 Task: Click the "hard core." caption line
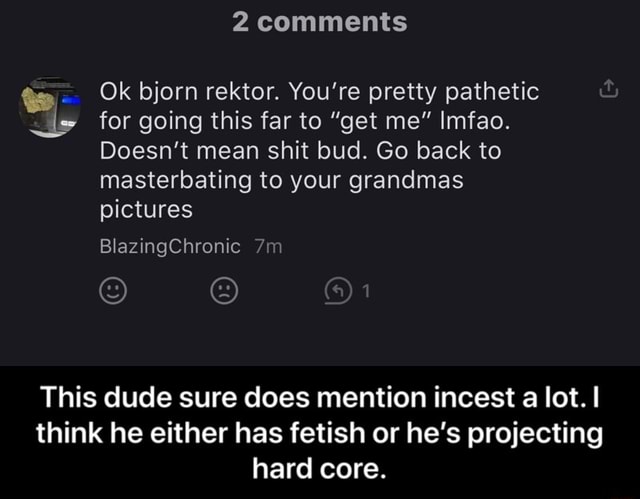coord(320,467)
